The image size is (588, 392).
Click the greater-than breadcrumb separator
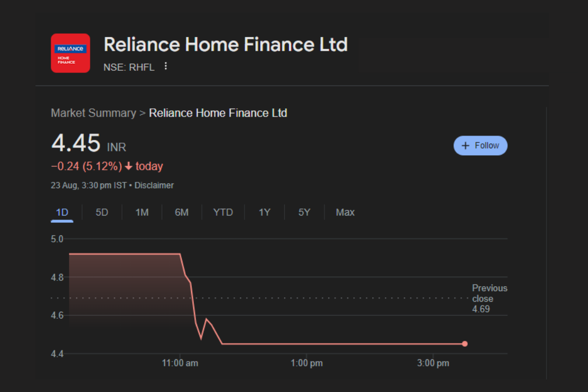coord(142,113)
